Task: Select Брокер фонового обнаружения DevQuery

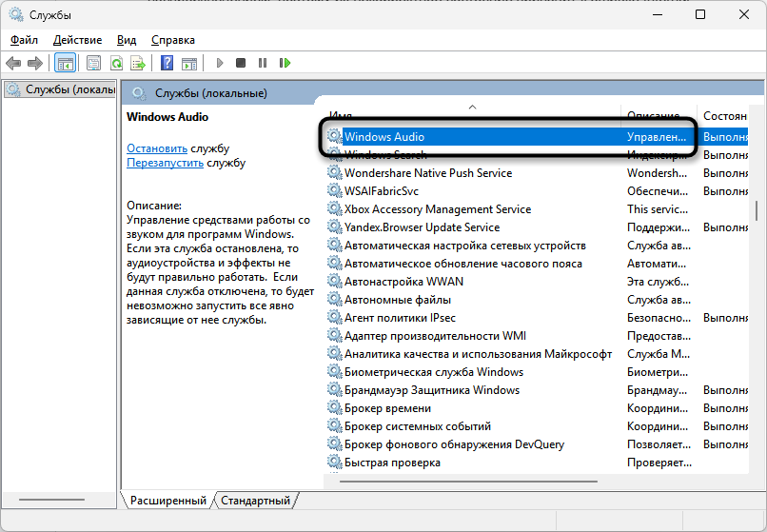Action: [537, 444]
